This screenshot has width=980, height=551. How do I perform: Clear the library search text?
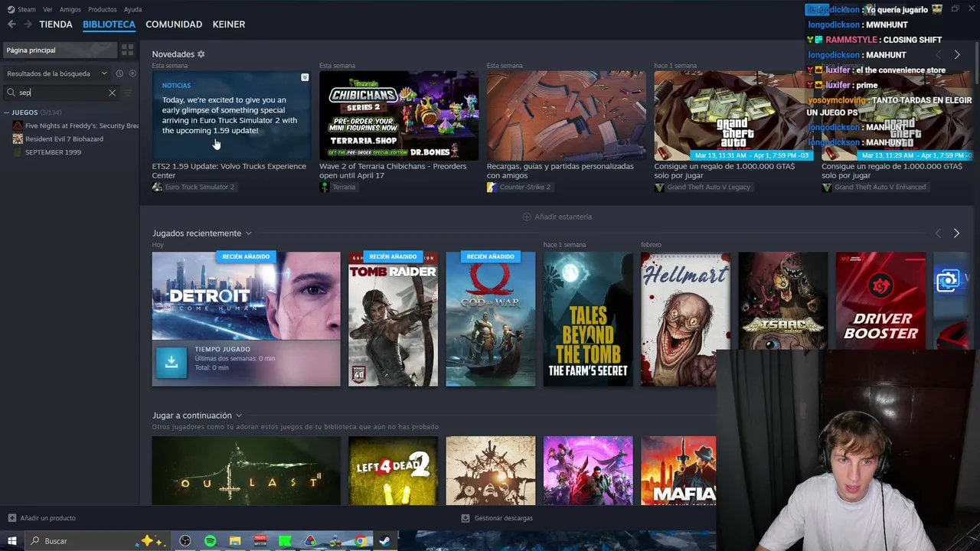(x=112, y=93)
